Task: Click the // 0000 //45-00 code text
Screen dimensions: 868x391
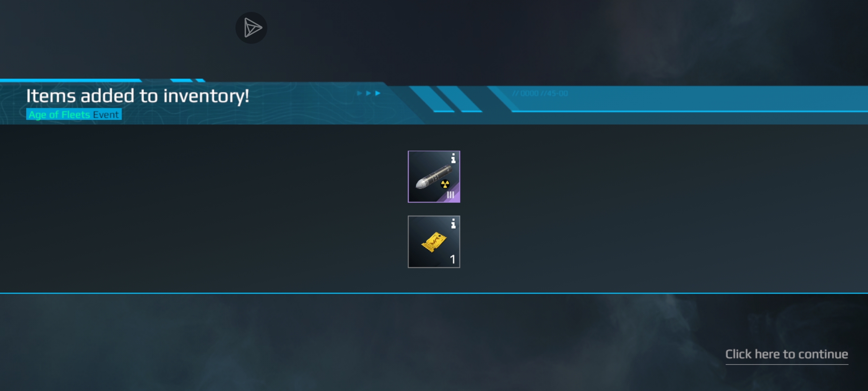Action: pyautogui.click(x=540, y=93)
